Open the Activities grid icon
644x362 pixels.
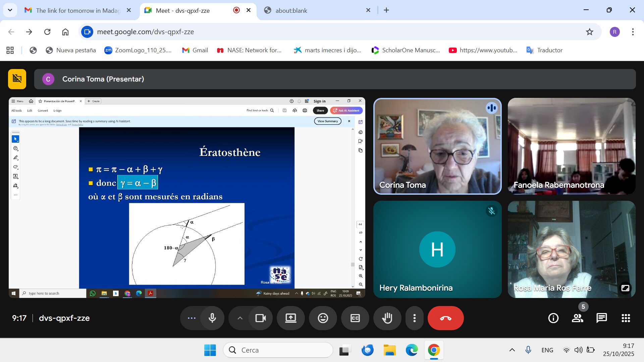[x=626, y=318]
